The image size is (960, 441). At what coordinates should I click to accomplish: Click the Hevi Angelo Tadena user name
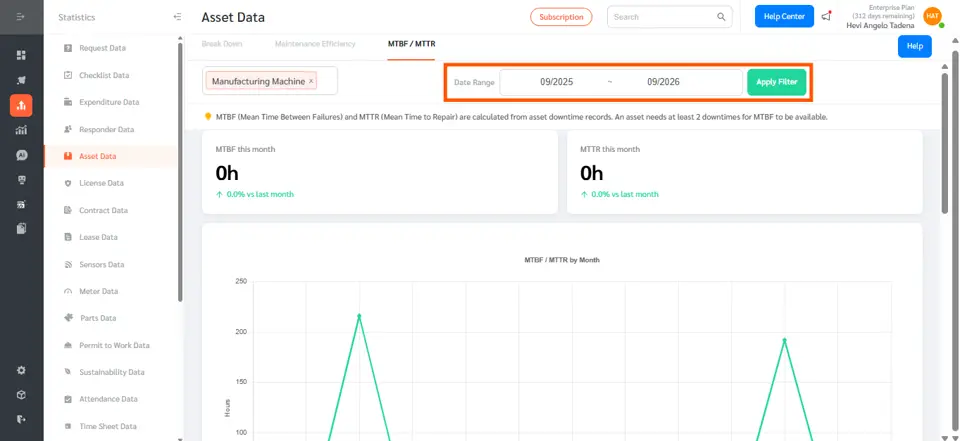(880, 26)
